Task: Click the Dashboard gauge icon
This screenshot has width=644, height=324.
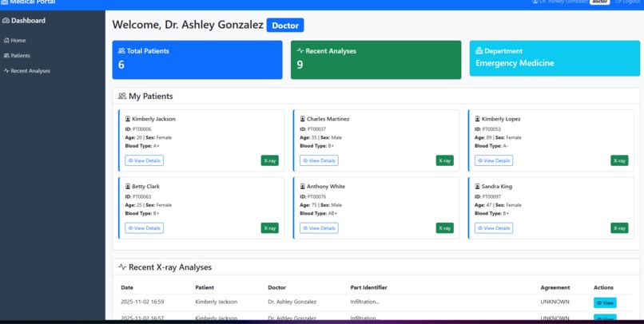Action: click(x=6, y=21)
